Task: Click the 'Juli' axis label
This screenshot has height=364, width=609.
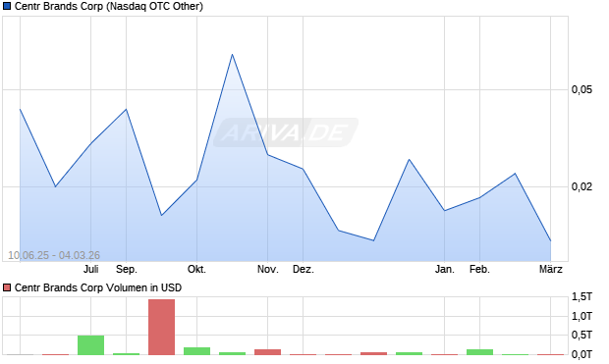Action: tap(91, 269)
